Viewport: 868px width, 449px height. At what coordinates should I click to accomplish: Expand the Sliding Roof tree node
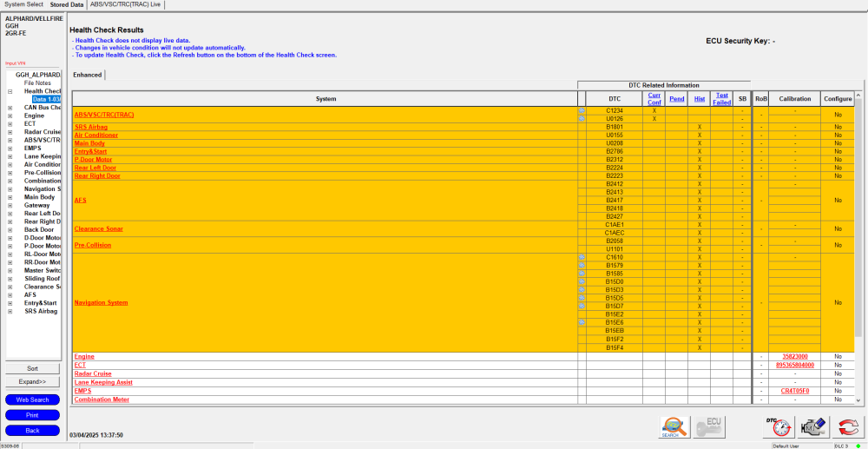(x=10, y=279)
